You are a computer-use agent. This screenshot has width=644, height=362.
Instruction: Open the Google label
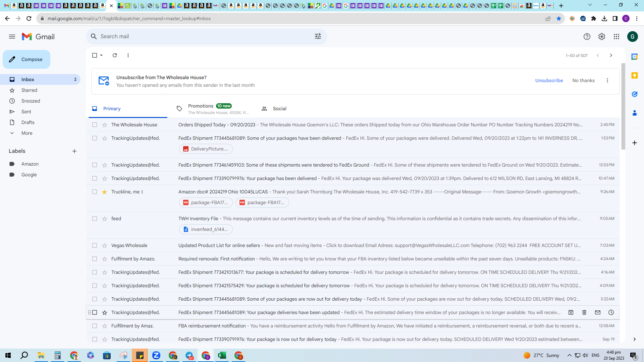click(40, 175)
